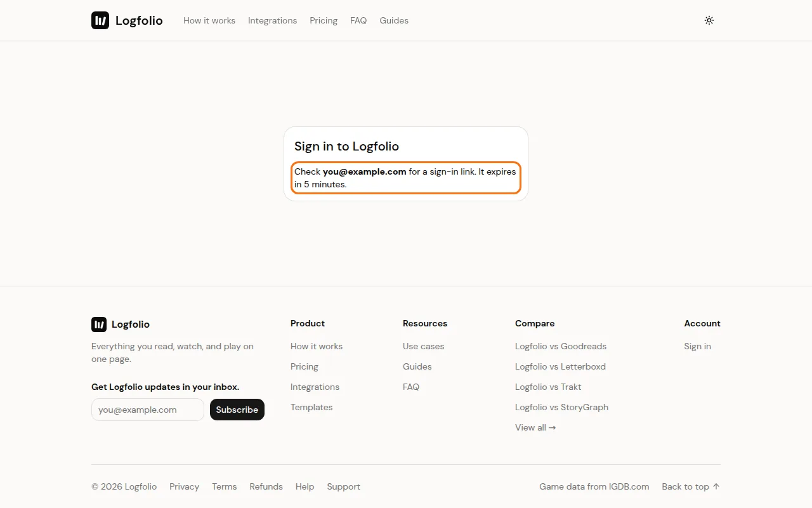Viewport: 812px width, 508px height.
Task: Click the Compare footer column heading
Action: tap(535, 323)
